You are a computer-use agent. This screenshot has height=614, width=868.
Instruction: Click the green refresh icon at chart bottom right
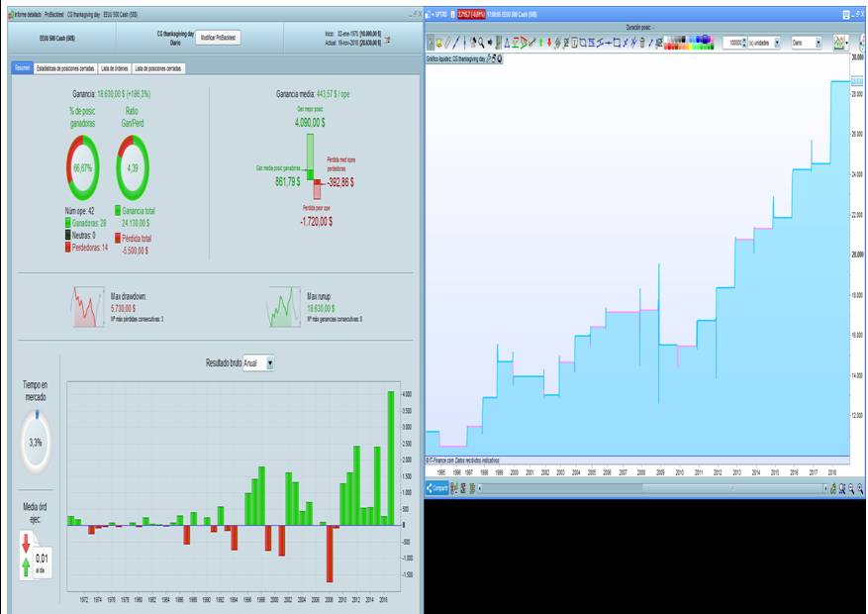833,488
